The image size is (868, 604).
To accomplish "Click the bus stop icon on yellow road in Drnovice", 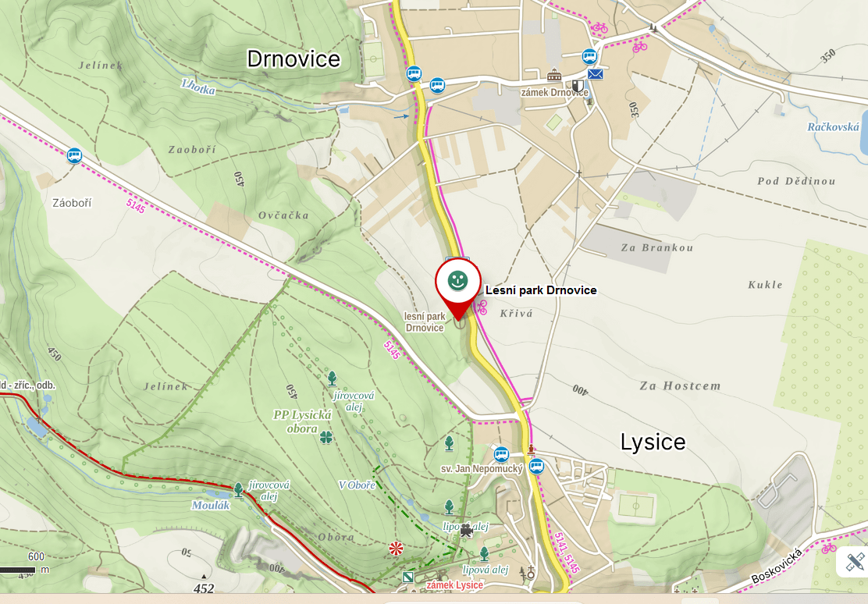I will point(414,73).
